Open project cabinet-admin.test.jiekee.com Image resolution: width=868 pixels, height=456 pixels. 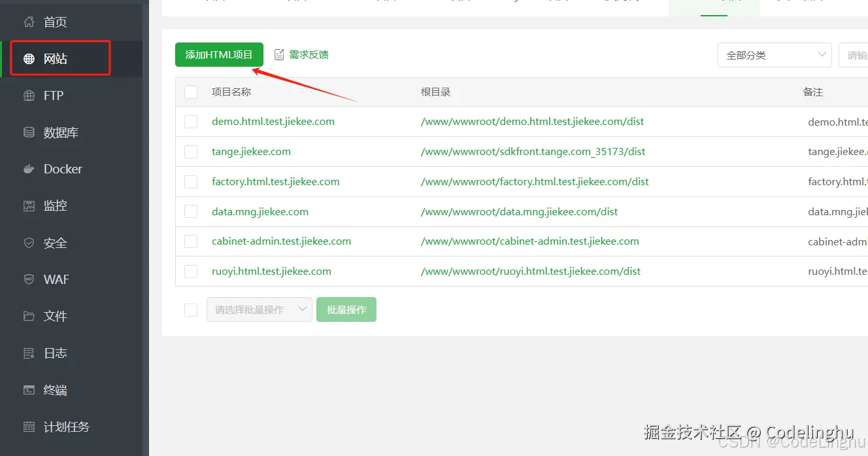[282, 241]
